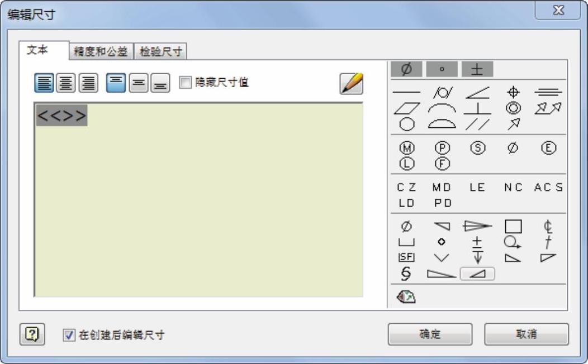Insert the plus-minus symbol
The width and height of the screenshot is (588, 364).
[x=477, y=69]
